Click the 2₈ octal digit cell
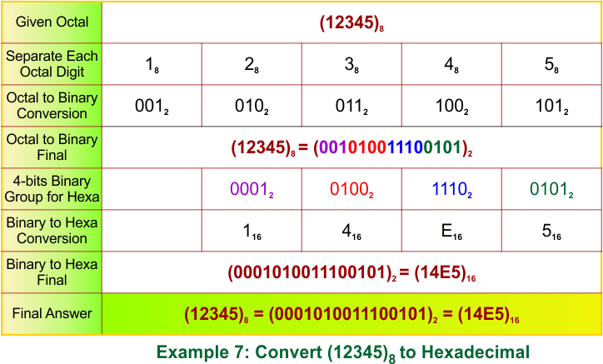 [252, 65]
